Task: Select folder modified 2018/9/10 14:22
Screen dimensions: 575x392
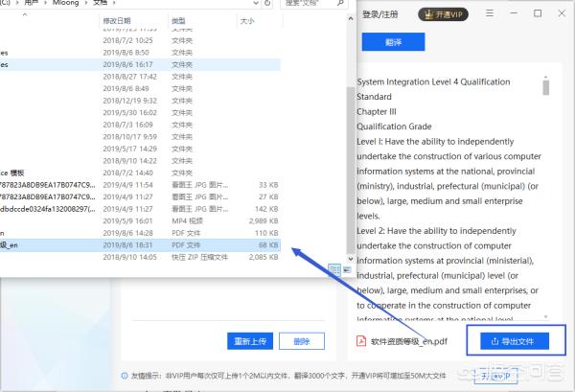Action: [139, 161]
